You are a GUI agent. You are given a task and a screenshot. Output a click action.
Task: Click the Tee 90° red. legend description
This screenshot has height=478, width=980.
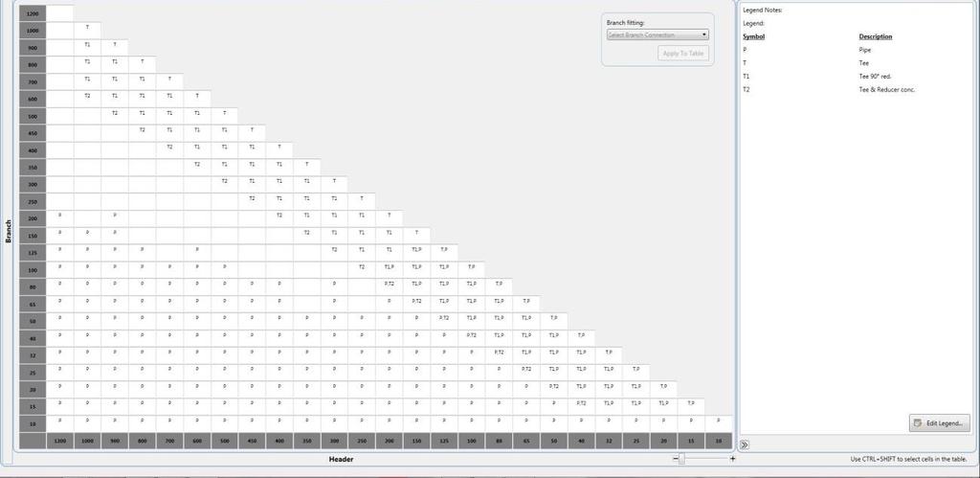tap(875, 77)
